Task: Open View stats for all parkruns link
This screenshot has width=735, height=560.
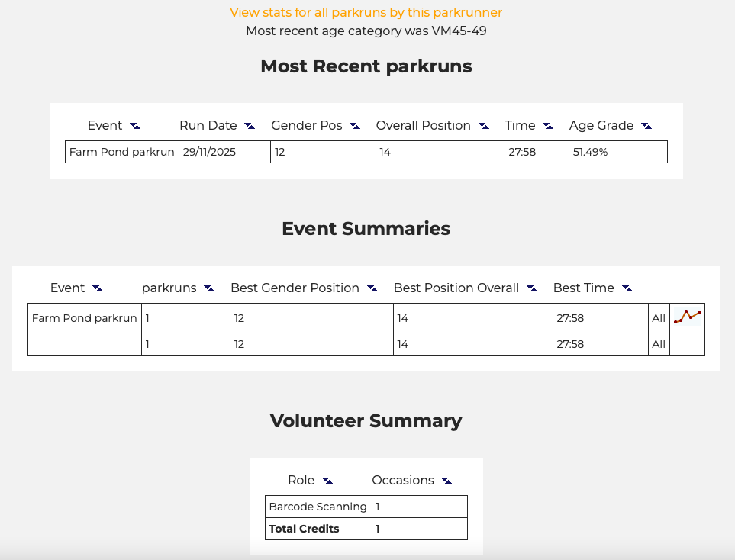Action: coord(366,12)
